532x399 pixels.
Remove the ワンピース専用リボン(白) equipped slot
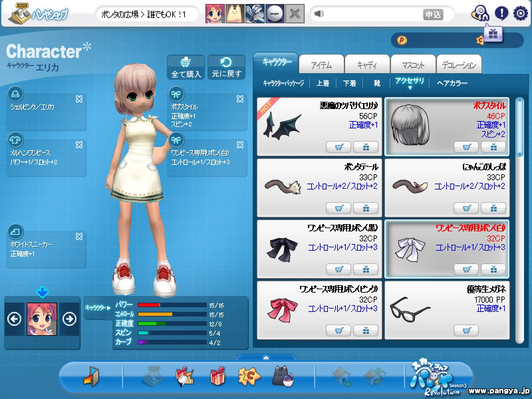coord(240,144)
